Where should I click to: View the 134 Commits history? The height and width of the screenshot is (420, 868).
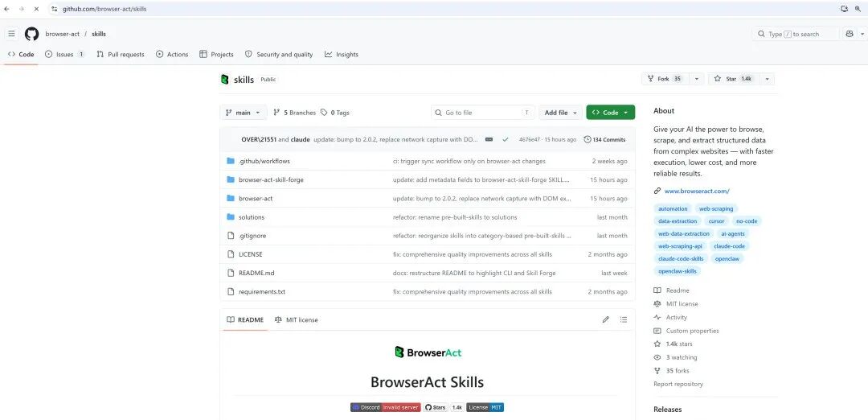click(604, 140)
